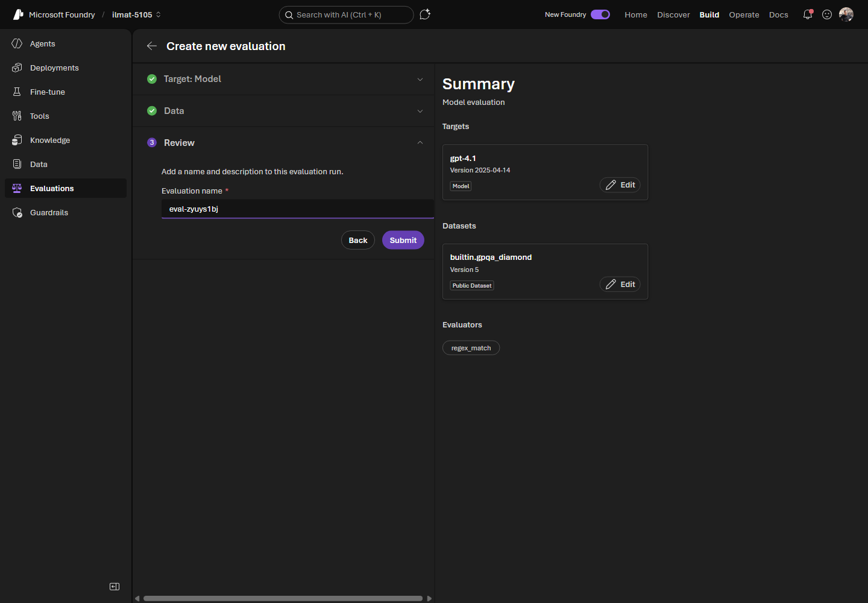Click the Public Dataset tag
This screenshot has width=868, height=603.
tap(472, 286)
